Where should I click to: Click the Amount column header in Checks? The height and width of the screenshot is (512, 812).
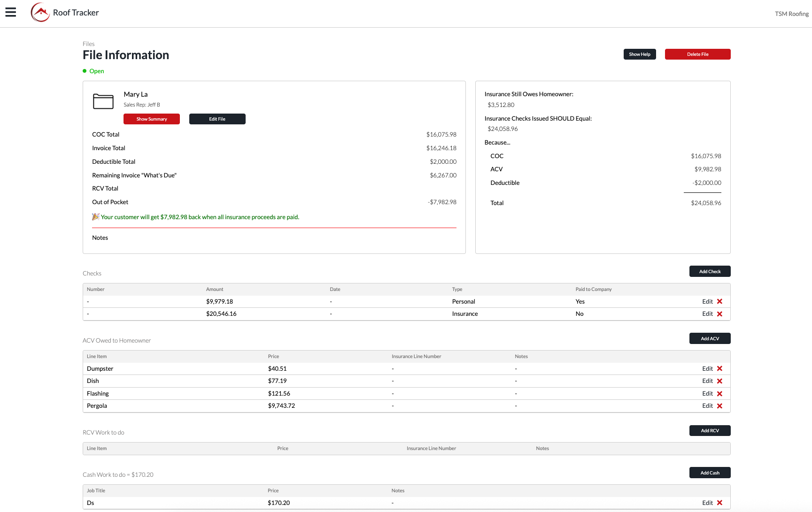pos(215,290)
